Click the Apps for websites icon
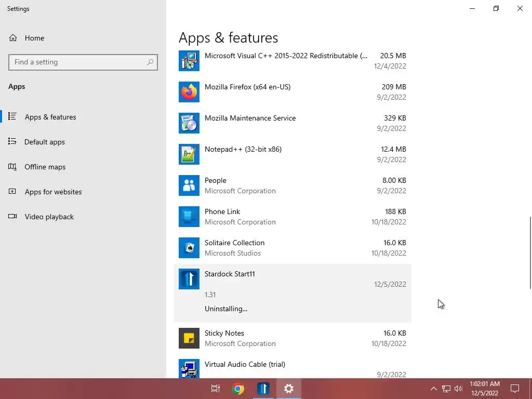532x399 pixels. coord(12,191)
